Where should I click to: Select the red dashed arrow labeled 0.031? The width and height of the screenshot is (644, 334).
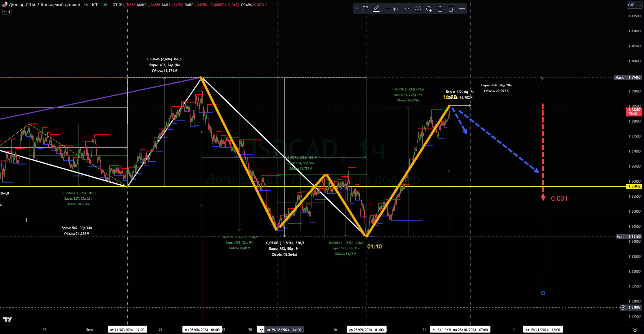[x=543, y=152]
